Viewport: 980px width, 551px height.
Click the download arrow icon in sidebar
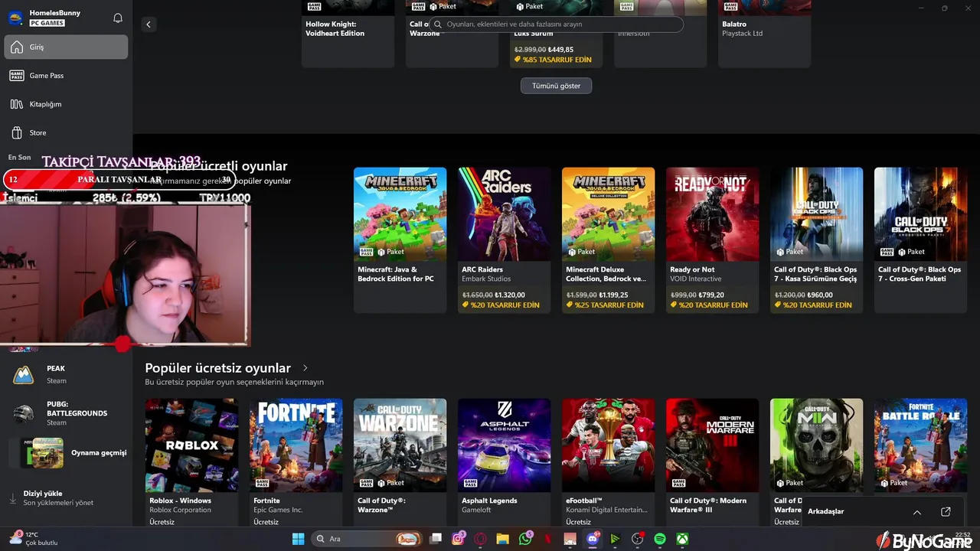[x=12, y=498]
